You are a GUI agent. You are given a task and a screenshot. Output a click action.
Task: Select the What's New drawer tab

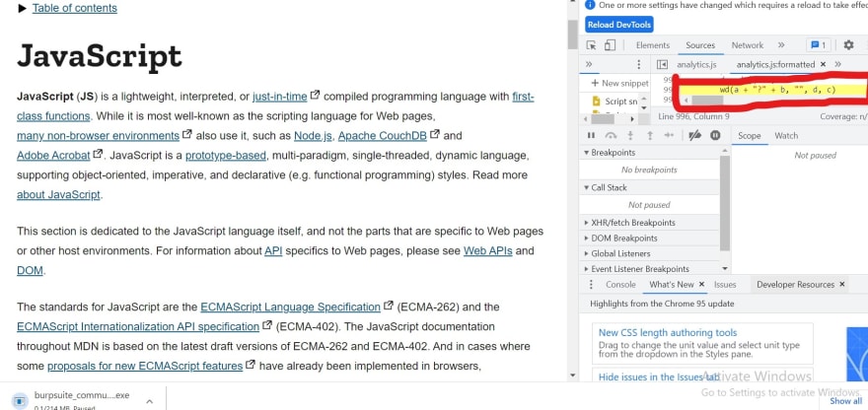click(x=671, y=285)
